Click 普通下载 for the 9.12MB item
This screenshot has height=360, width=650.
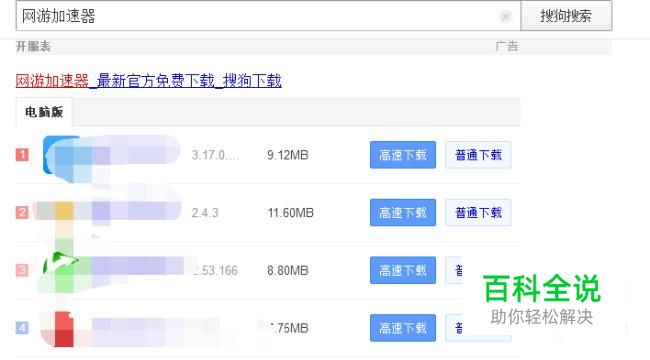[x=478, y=155]
